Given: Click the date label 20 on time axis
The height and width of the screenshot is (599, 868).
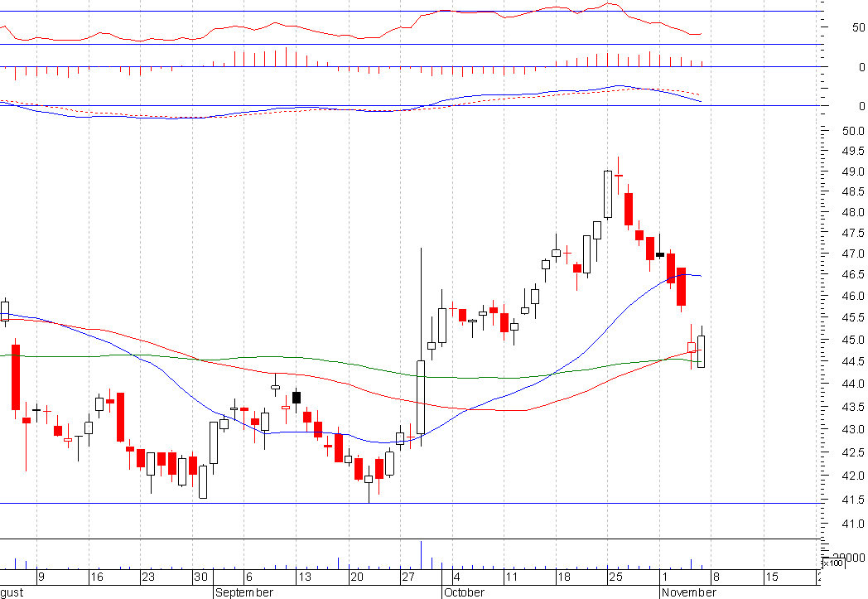Looking at the screenshot, I should pos(356,577).
